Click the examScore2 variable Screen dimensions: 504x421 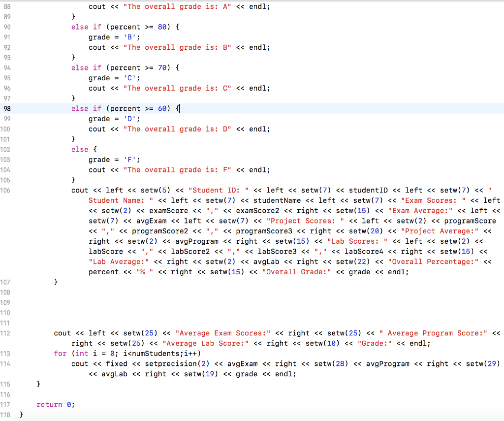(257, 211)
